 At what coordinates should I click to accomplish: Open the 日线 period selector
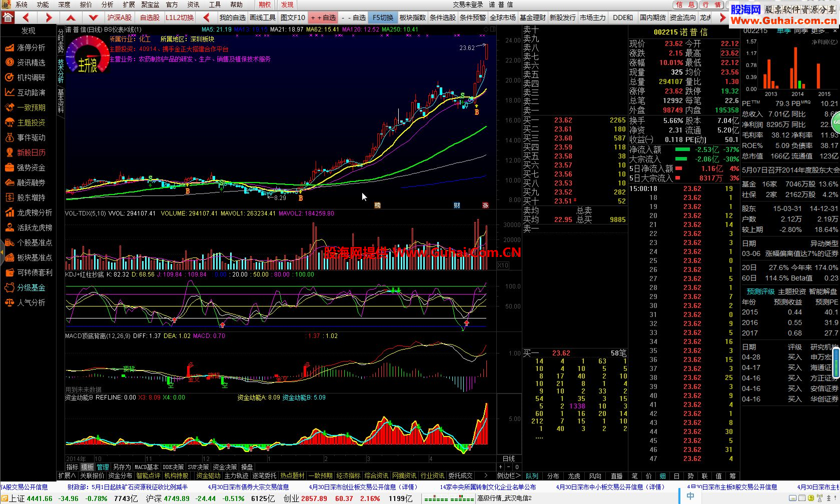[508, 458]
